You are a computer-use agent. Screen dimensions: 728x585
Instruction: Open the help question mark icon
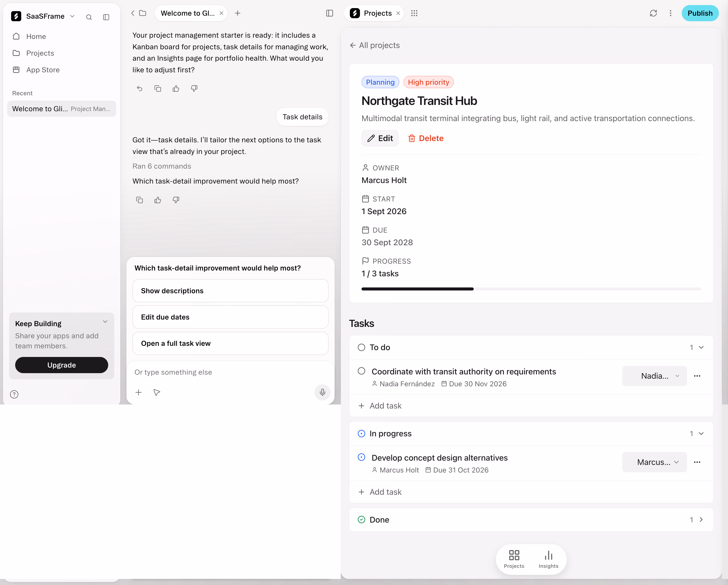[14, 394]
